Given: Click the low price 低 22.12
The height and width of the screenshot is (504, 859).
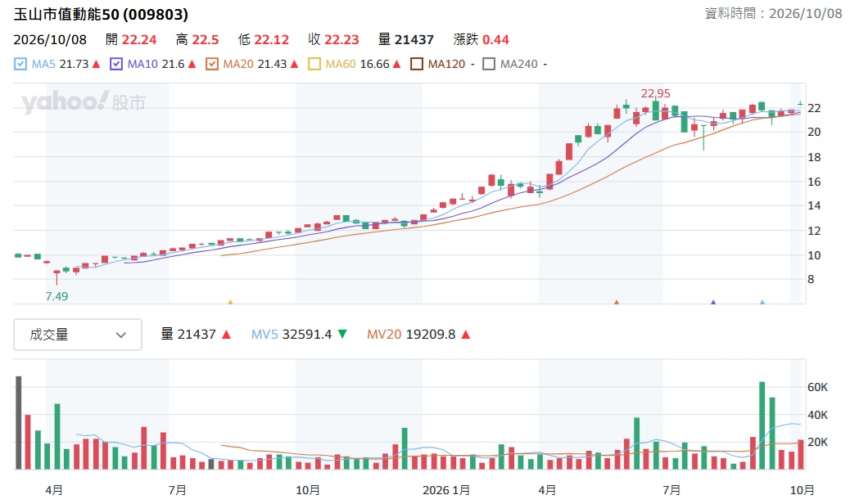Looking at the screenshot, I should (264, 39).
